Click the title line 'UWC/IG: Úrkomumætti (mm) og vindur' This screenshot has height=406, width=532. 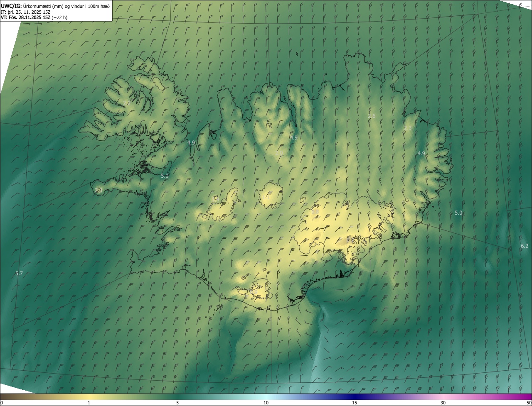tap(55, 6)
